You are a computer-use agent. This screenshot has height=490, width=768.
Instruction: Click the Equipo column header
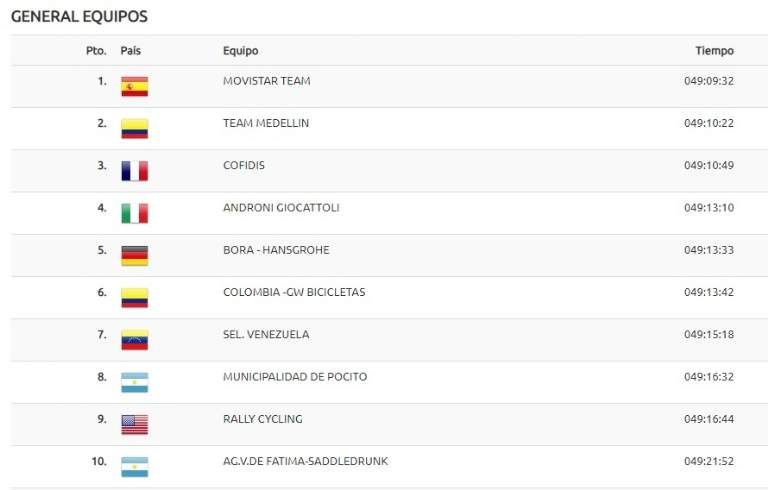pos(240,51)
